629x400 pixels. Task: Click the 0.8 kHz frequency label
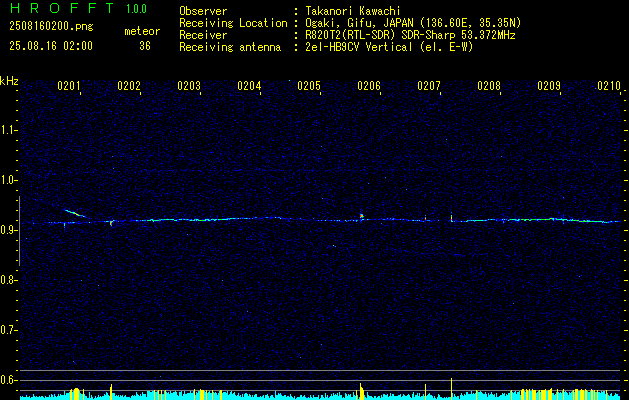(8, 280)
